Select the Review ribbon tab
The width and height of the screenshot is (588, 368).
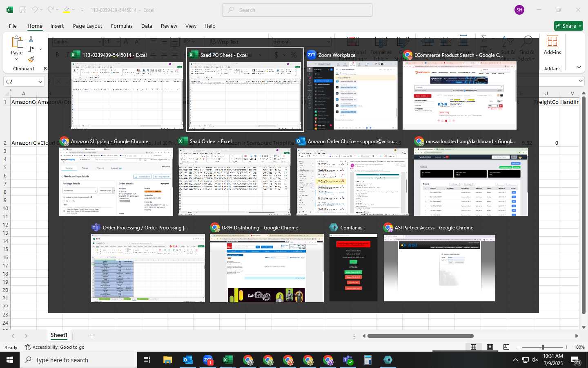[169, 26]
